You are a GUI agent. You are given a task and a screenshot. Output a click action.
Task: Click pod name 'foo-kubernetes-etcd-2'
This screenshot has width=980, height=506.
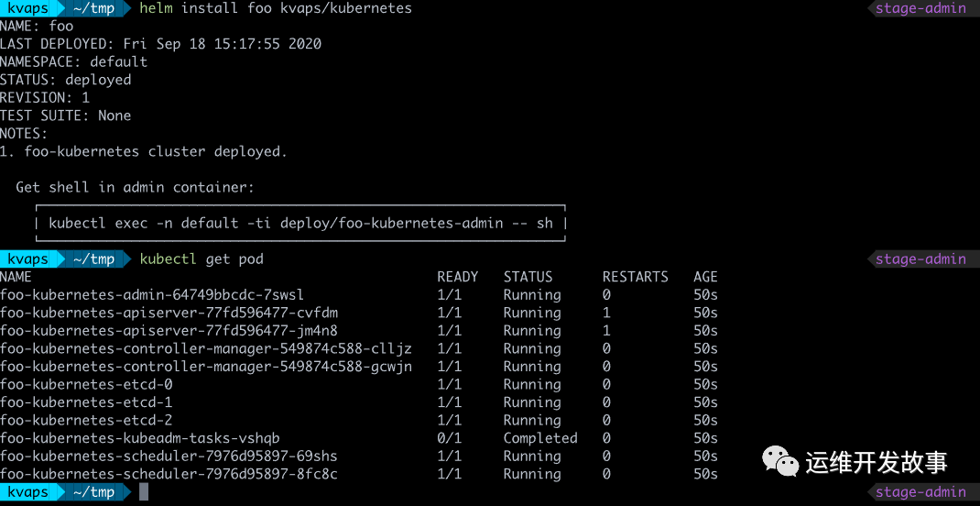pos(86,420)
